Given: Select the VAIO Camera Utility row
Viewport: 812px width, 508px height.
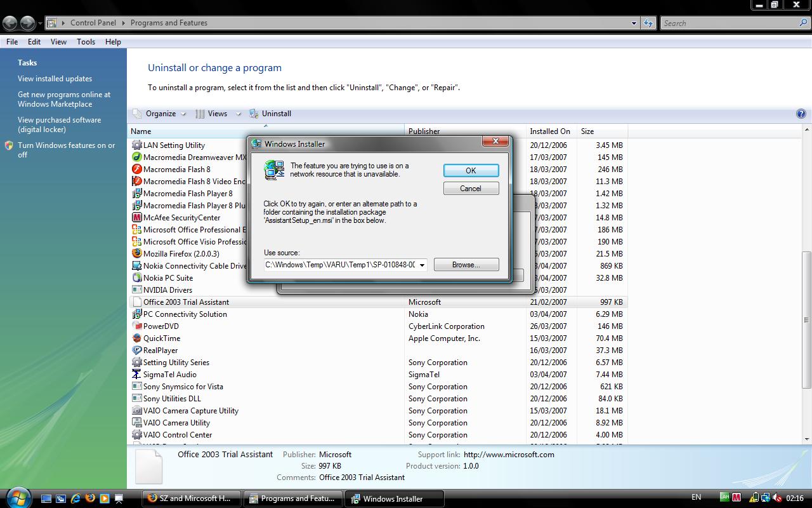Looking at the screenshot, I should (x=378, y=422).
